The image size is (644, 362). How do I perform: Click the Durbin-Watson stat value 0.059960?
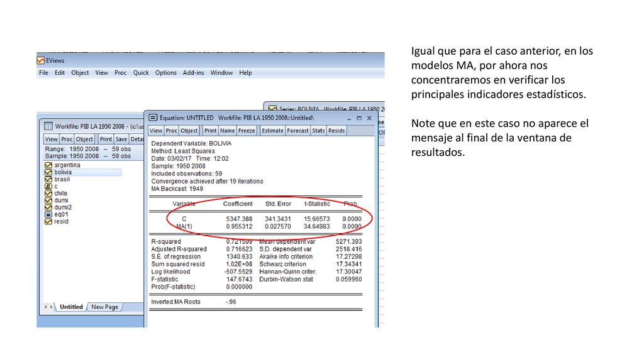(x=348, y=280)
